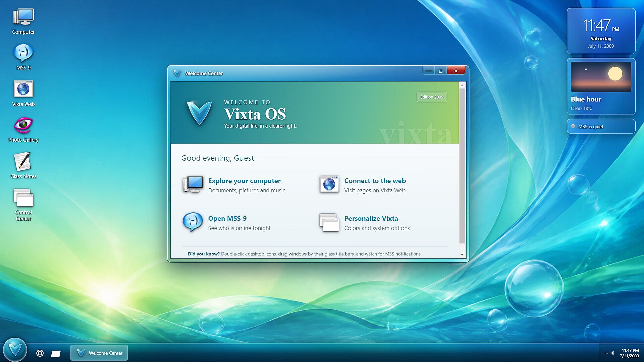This screenshot has width=644, height=362.
Task: Open the Computer desktop icon
Action: point(23,21)
